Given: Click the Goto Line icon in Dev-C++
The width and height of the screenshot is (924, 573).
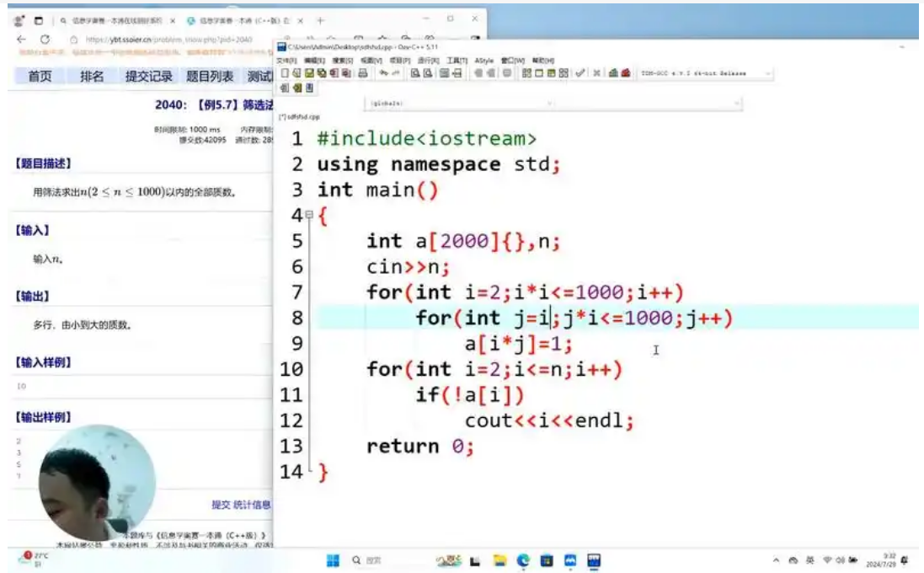Looking at the screenshot, I should coord(457,73).
